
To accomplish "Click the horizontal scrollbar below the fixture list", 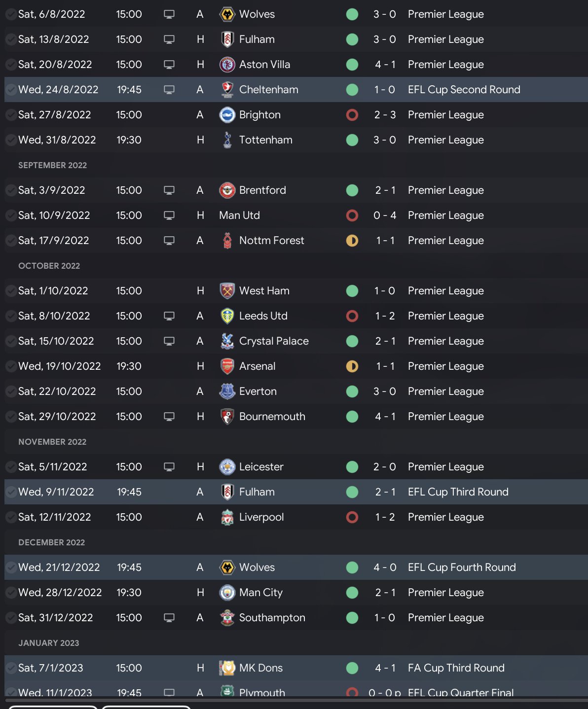I will tap(296, 700).
